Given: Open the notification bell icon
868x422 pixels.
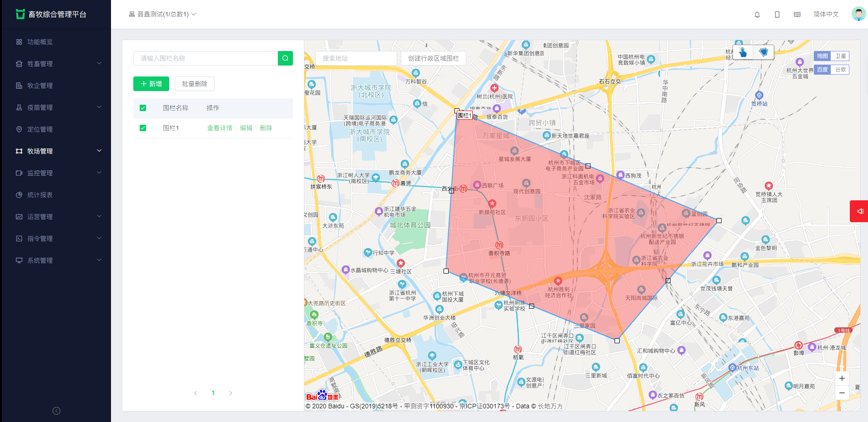Looking at the screenshot, I should pyautogui.click(x=757, y=15).
